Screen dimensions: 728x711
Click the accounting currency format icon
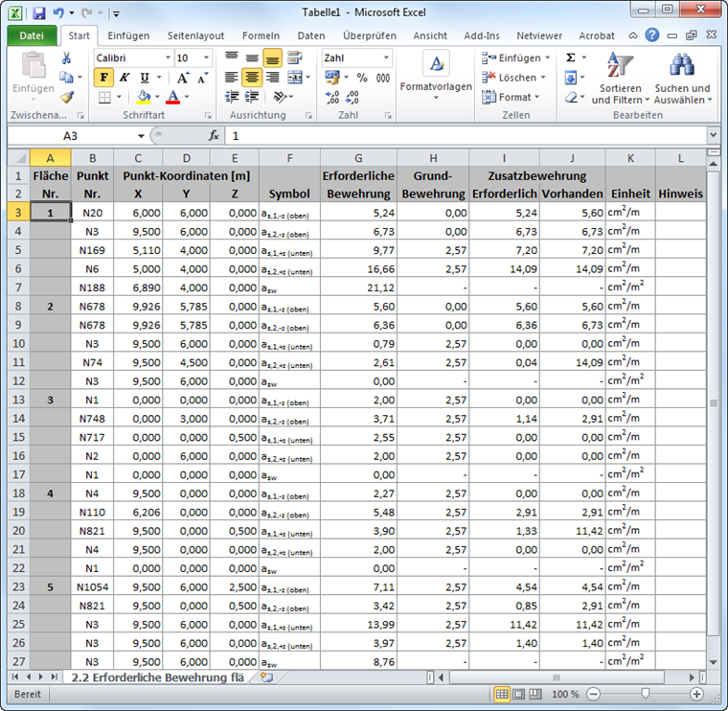coord(331,77)
